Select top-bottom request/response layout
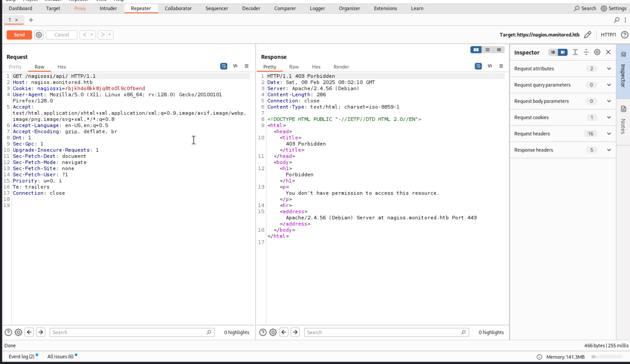Viewport: 630px width, 364px height. point(488,50)
